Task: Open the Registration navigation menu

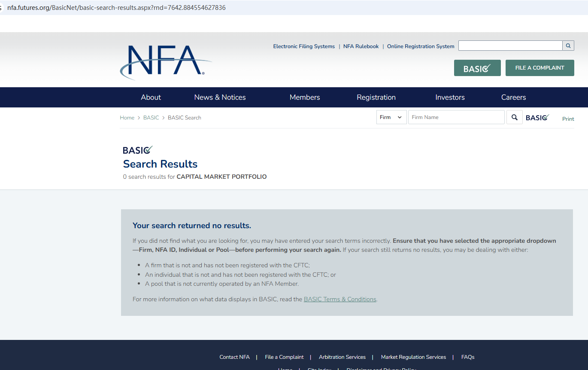Action: tap(376, 97)
